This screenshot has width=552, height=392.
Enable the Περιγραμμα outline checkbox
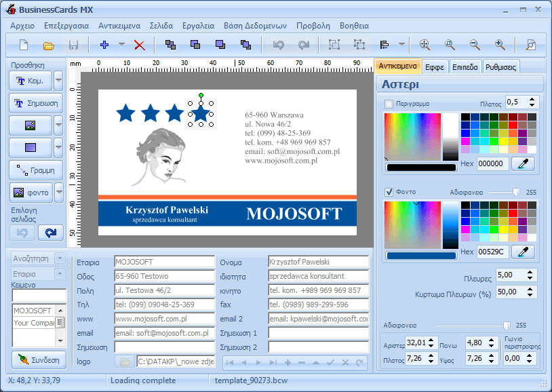(x=389, y=104)
